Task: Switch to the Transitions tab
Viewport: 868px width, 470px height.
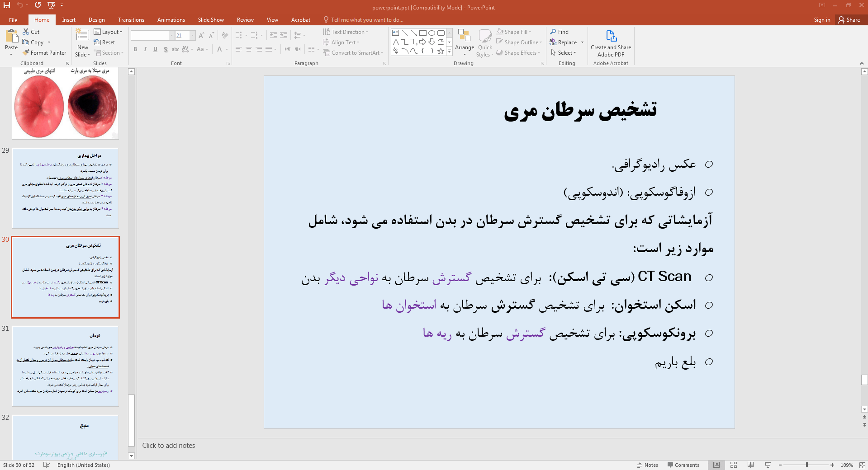Action: coord(131,20)
